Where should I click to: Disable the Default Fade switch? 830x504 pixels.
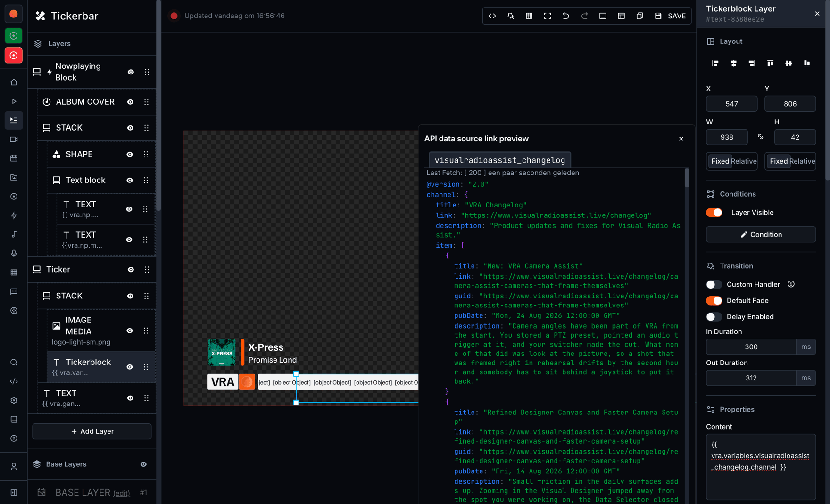coord(714,301)
